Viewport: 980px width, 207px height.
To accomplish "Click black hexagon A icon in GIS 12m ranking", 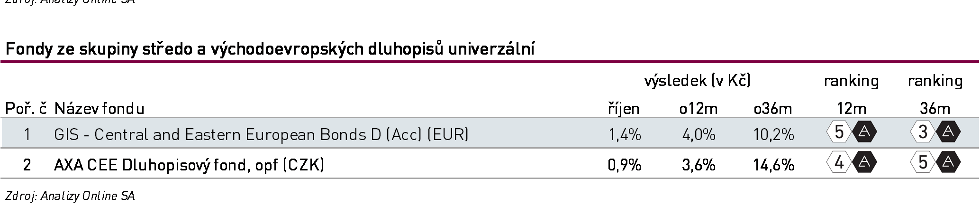I will pyautogui.click(x=864, y=132).
